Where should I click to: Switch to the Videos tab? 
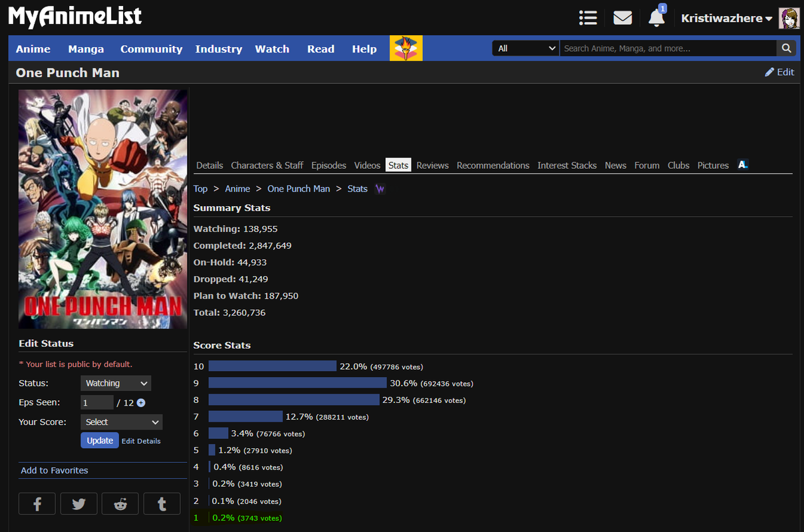point(367,165)
